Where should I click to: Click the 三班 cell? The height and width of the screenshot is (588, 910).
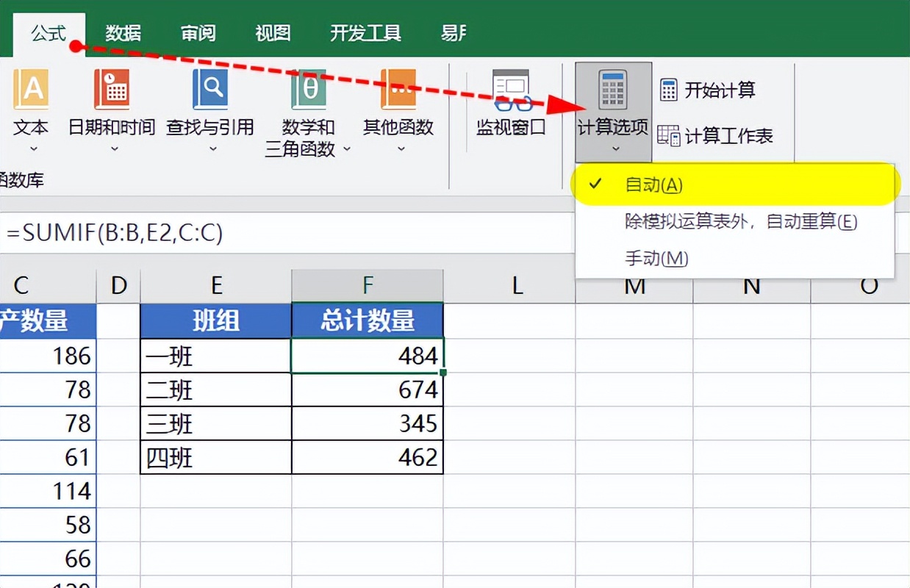(x=216, y=423)
